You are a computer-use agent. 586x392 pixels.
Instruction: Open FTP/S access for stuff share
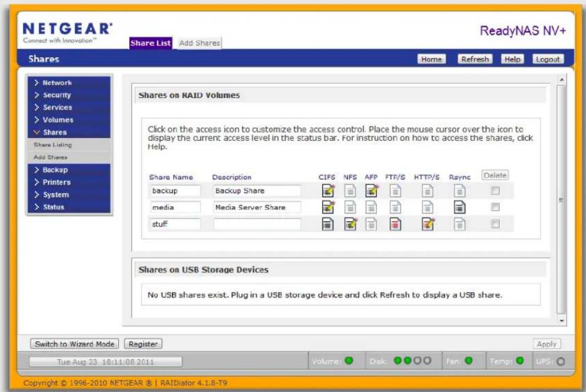coord(395,224)
